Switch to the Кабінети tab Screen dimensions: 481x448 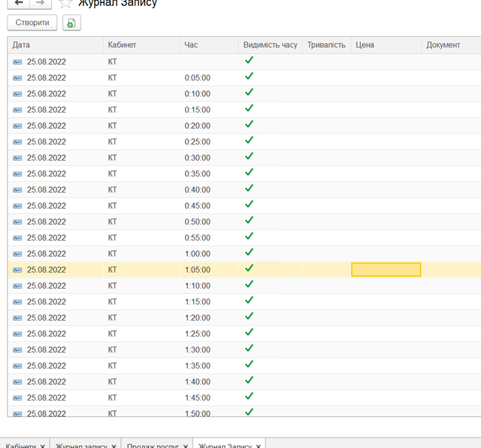point(20,445)
